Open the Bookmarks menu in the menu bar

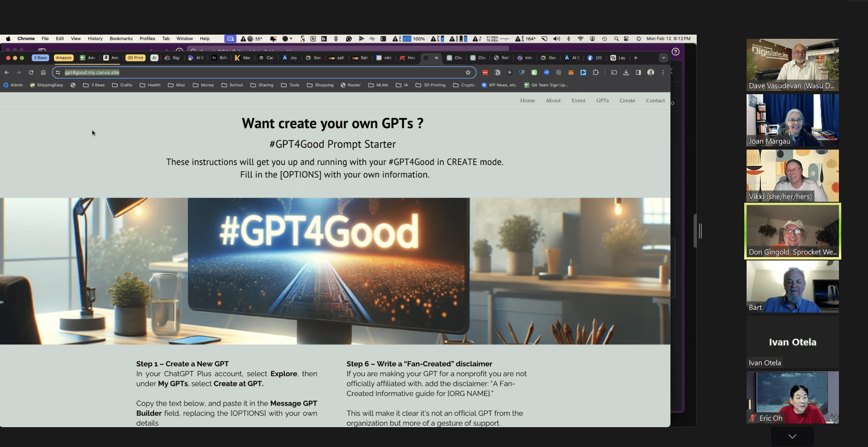[x=121, y=39]
